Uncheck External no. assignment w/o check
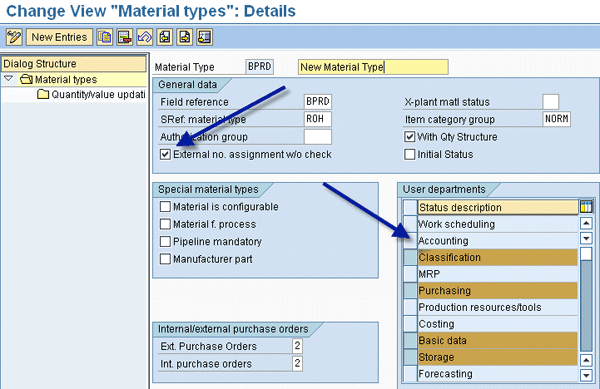This screenshot has height=389, width=600. 165,155
